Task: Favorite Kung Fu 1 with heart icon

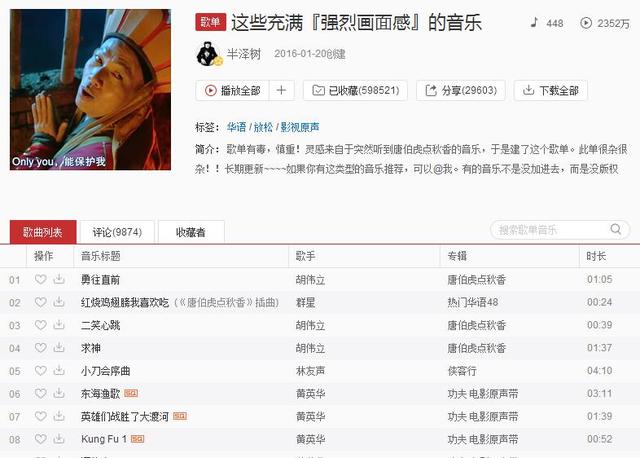Action: (x=40, y=439)
